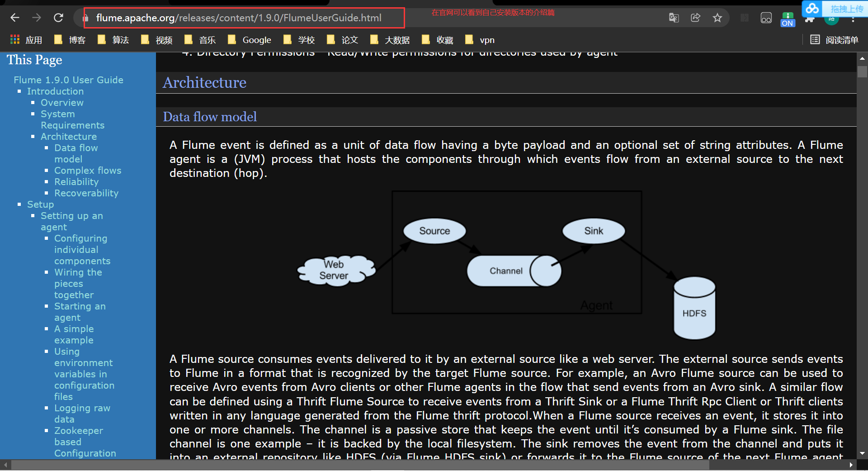Open Configuring individual components link
The height and width of the screenshot is (471, 868).
[82, 250]
